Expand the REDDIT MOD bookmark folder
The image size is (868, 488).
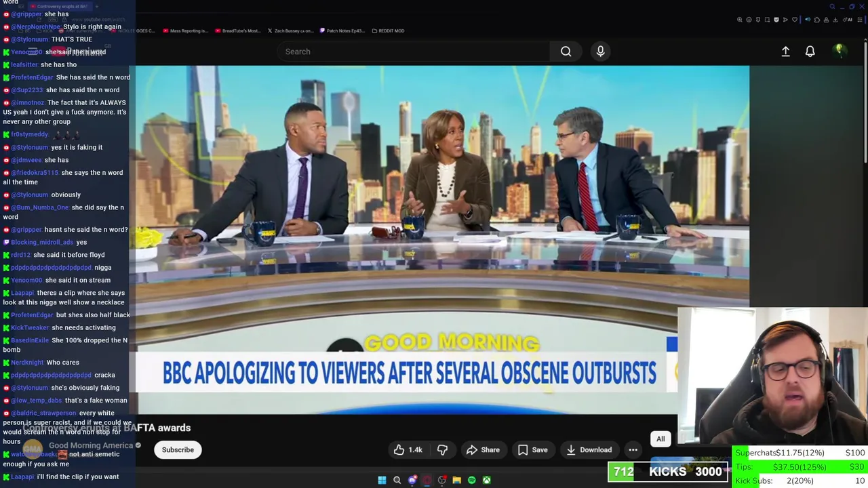pyautogui.click(x=388, y=30)
